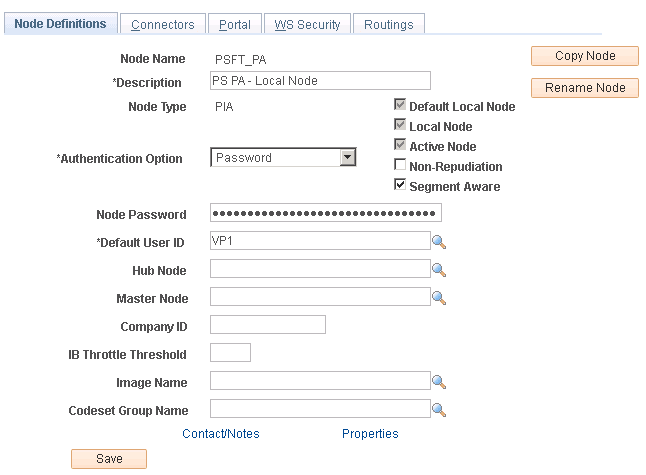Screen dimensions: 646x475
Task: Click the Codeset Group Name field
Action: [x=320, y=408]
